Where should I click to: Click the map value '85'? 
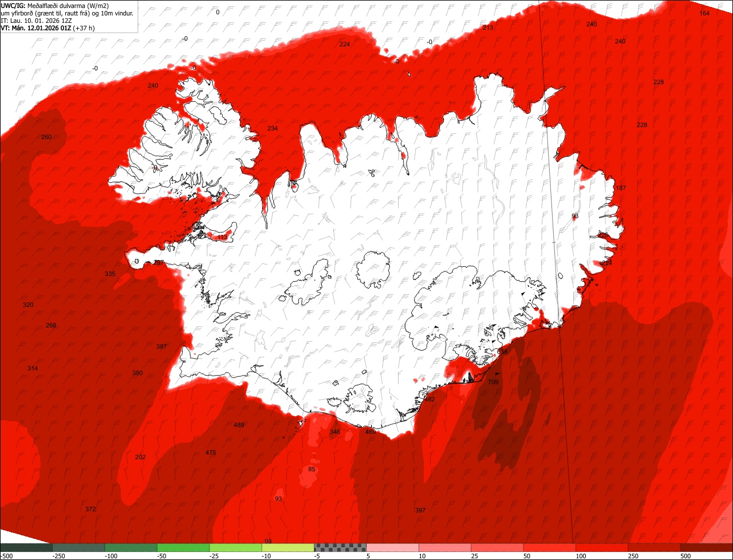click(x=312, y=469)
